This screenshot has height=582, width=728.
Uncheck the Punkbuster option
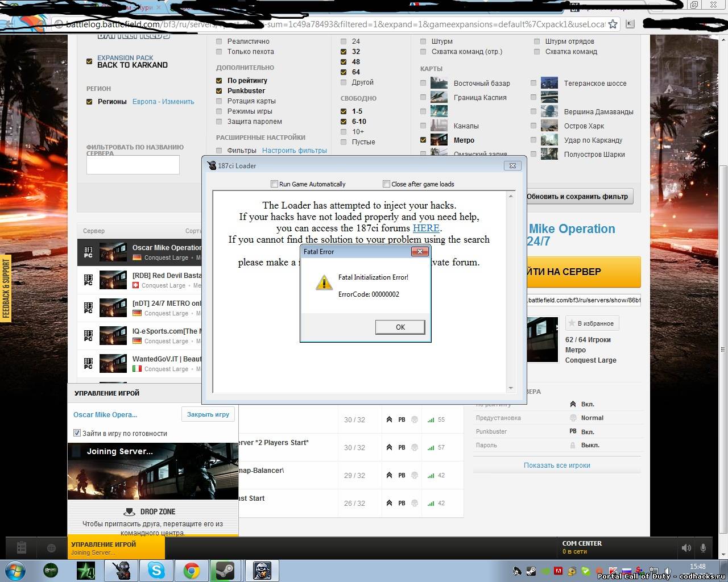[219, 91]
